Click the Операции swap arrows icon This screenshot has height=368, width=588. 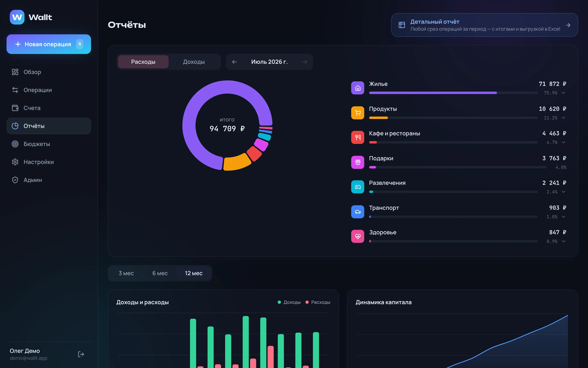(15, 90)
